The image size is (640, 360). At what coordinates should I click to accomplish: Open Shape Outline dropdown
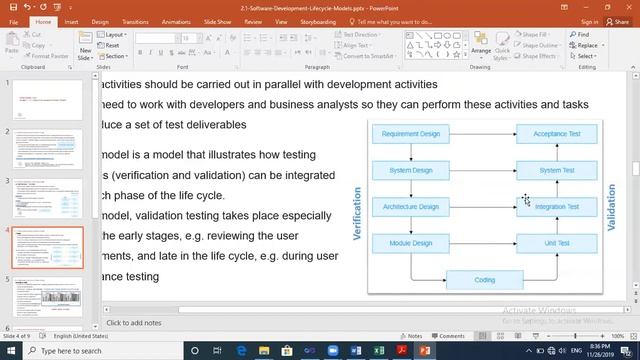[538, 45]
